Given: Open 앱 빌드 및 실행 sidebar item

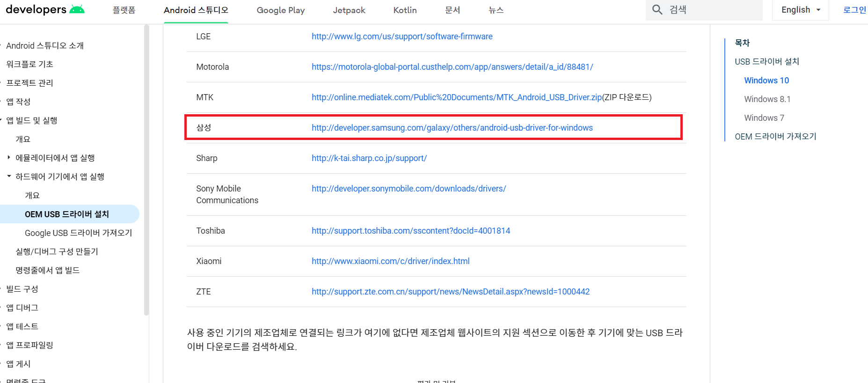Looking at the screenshot, I should [32, 120].
